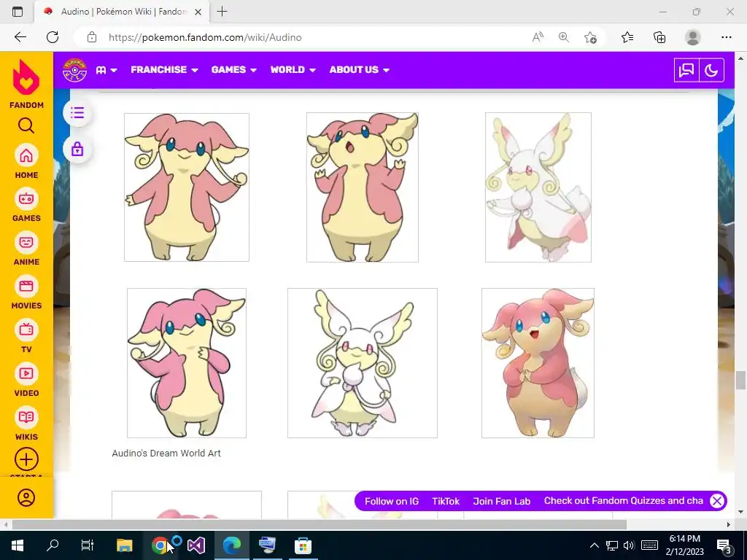Show hidden system tray icons
The image size is (747, 560).
(x=594, y=545)
